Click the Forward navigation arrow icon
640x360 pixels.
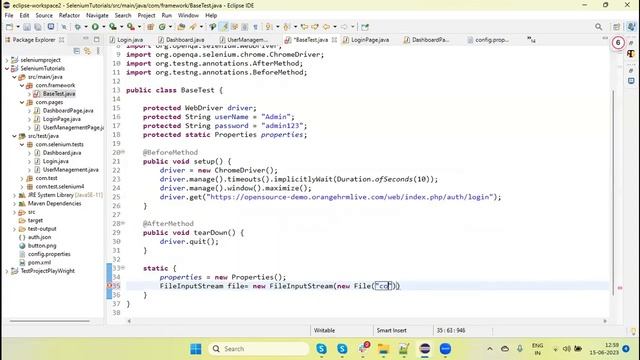344,27
